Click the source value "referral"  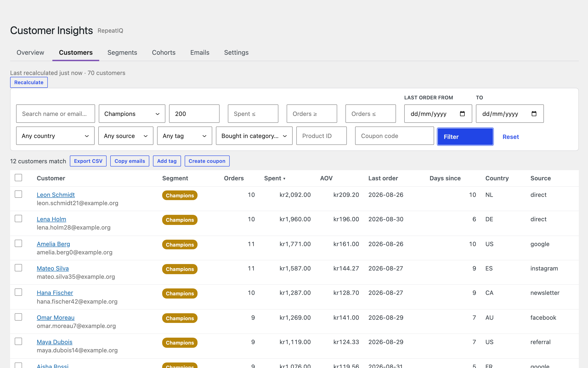click(x=540, y=342)
